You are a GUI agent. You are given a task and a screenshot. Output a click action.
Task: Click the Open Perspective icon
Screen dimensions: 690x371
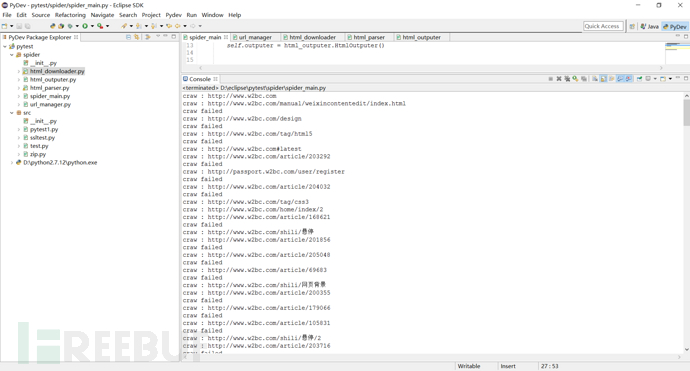[x=632, y=26]
